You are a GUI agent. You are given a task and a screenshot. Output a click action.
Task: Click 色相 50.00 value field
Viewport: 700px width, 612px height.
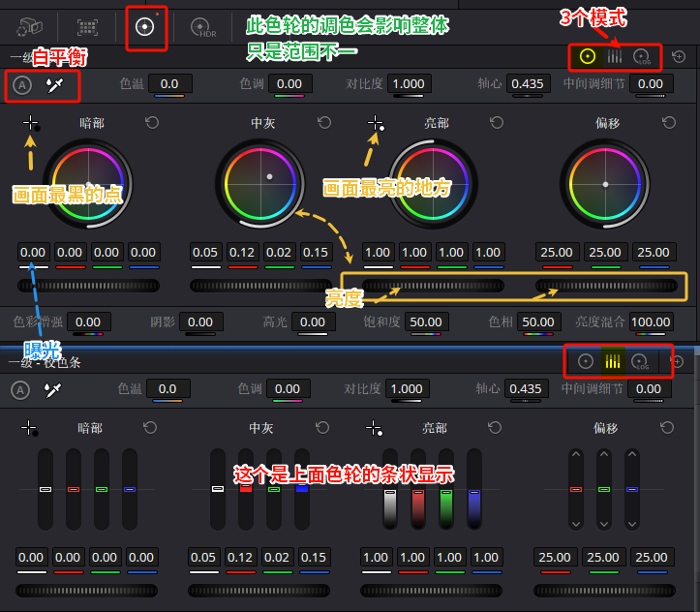click(x=538, y=322)
